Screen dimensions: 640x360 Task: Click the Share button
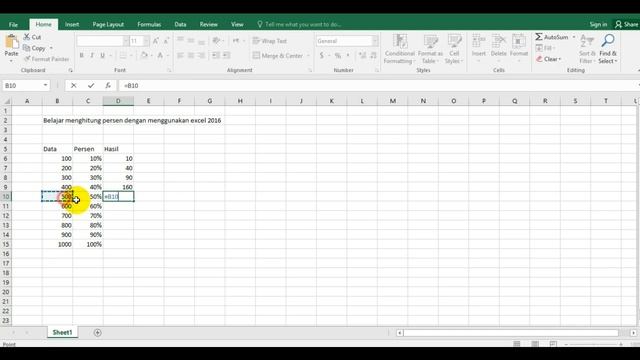(x=627, y=24)
